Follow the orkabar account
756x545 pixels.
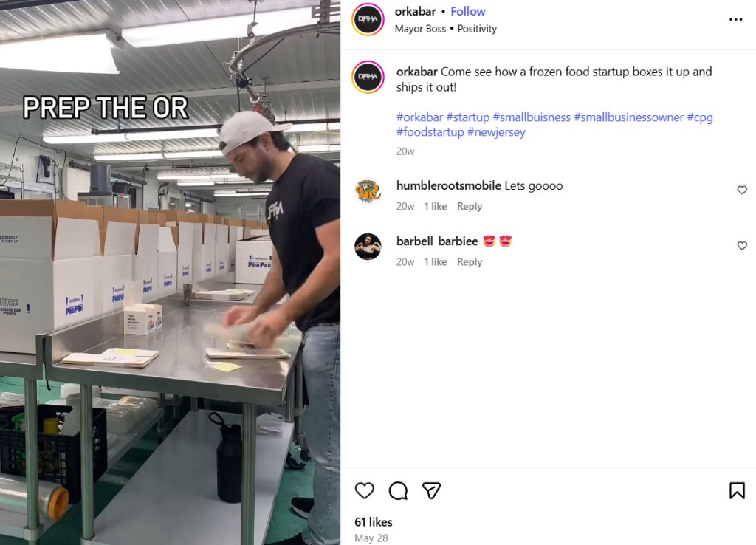point(467,11)
